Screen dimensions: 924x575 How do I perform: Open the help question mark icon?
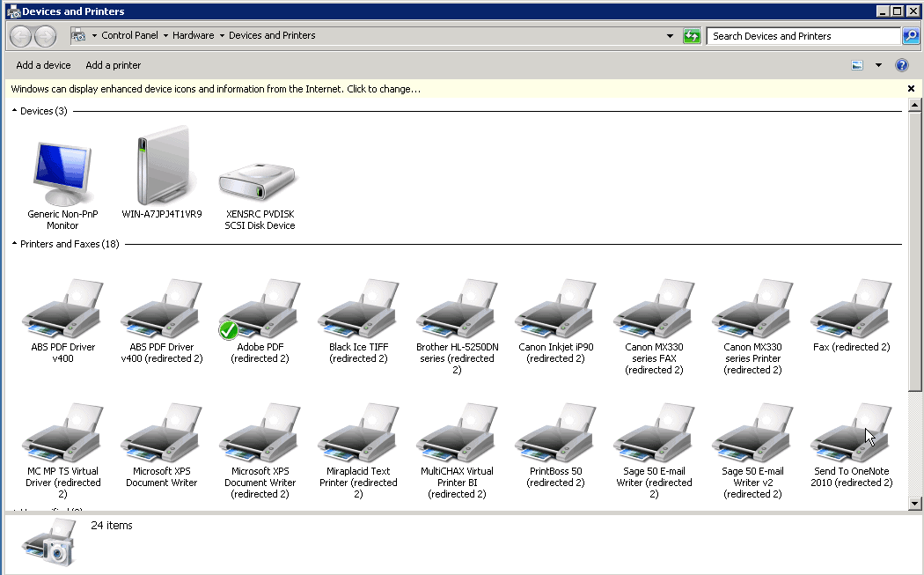click(x=901, y=65)
